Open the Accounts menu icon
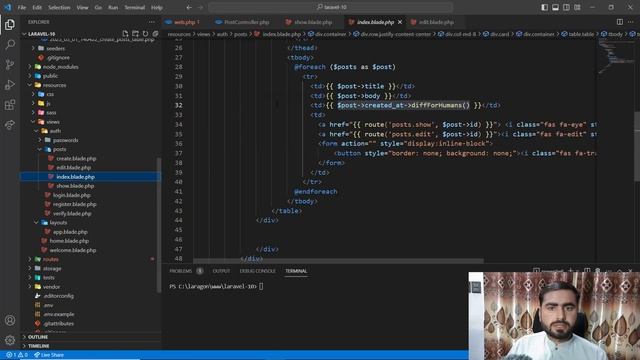This screenshot has width=640, height=360. point(10,320)
